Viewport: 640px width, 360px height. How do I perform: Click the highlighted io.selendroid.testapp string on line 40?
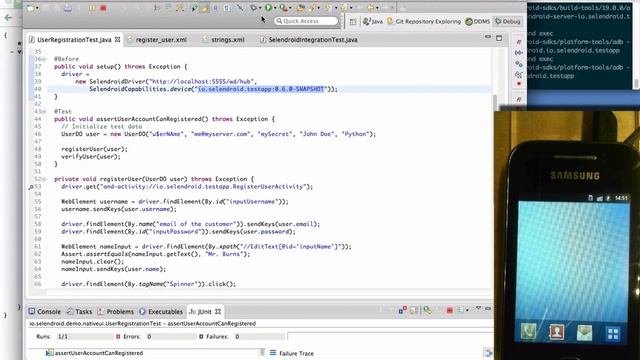(x=260, y=89)
